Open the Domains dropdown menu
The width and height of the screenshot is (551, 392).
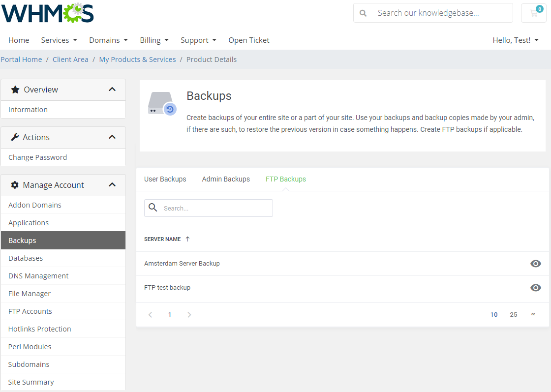point(109,40)
